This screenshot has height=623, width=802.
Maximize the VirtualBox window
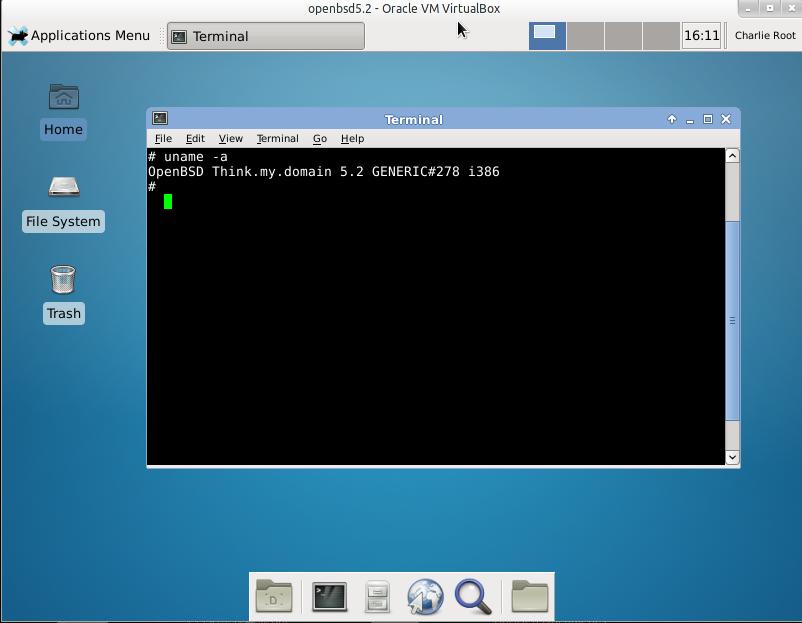(770, 8)
